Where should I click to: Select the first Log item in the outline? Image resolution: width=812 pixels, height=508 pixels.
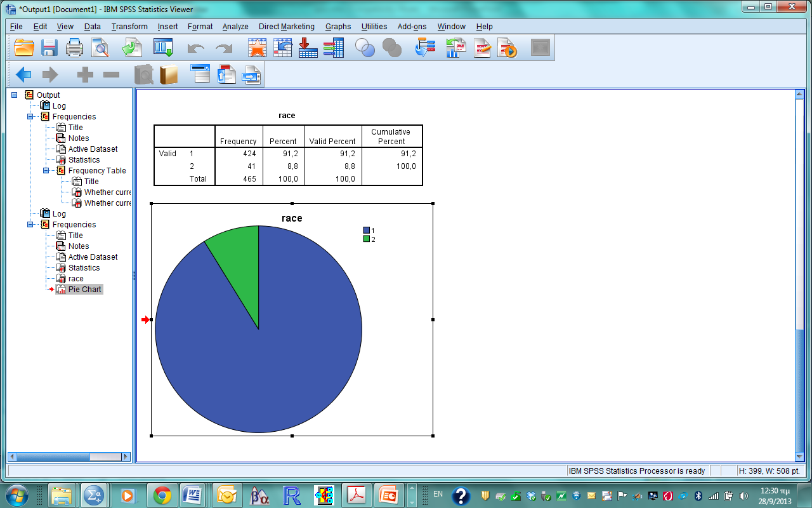coord(59,106)
